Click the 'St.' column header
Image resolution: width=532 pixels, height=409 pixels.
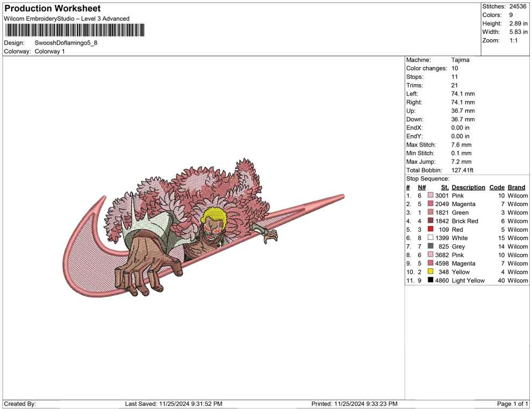click(x=445, y=187)
